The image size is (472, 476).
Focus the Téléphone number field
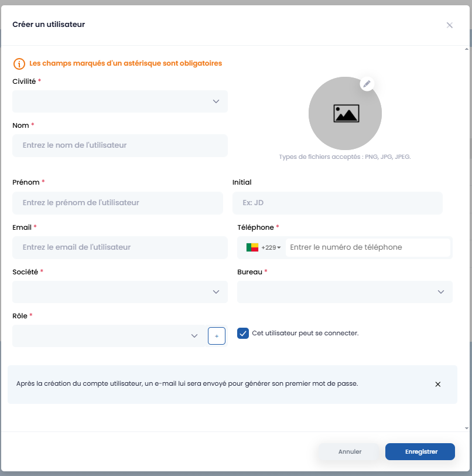tap(368, 247)
